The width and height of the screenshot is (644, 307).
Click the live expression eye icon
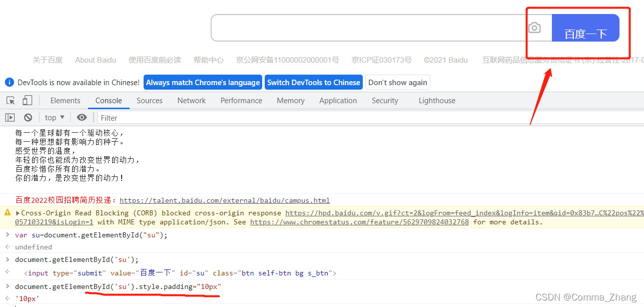[x=82, y=117]
